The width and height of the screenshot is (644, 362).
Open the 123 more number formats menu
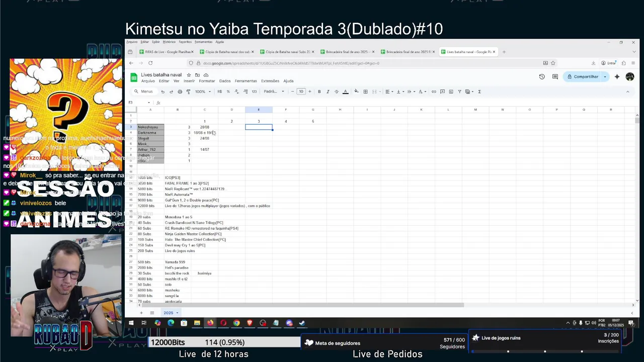pos(254,92)
